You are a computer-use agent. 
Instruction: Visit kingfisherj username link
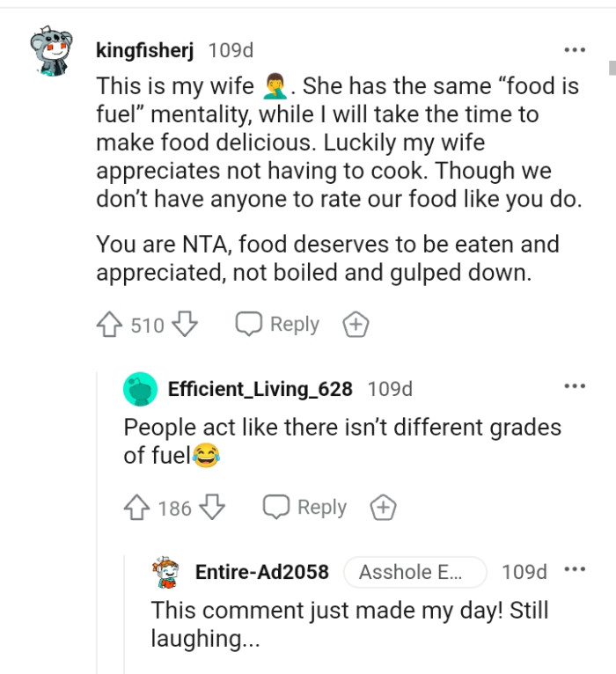pos(144,51)
